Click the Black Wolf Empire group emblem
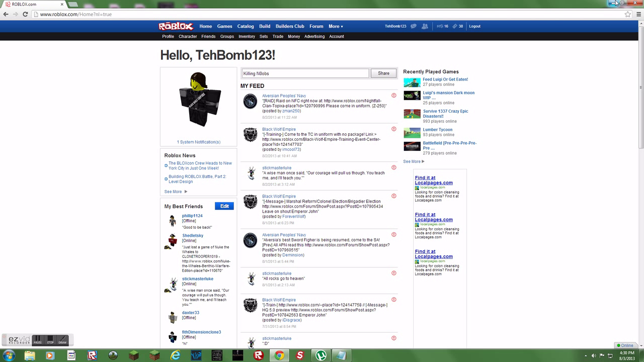The height and width of the screenshot is (362, 644). pyautogui.click(x=250, y=134)
